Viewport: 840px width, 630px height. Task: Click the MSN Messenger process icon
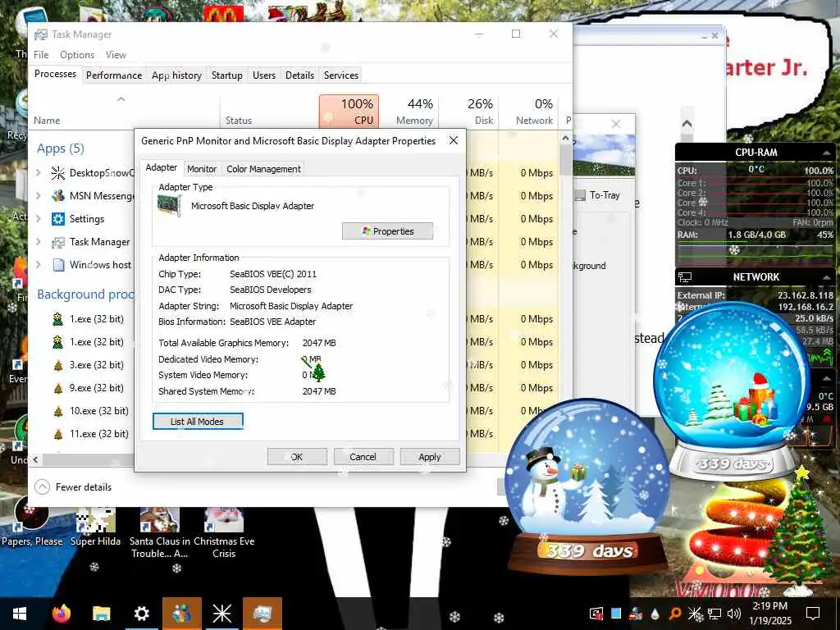point(58,195)
